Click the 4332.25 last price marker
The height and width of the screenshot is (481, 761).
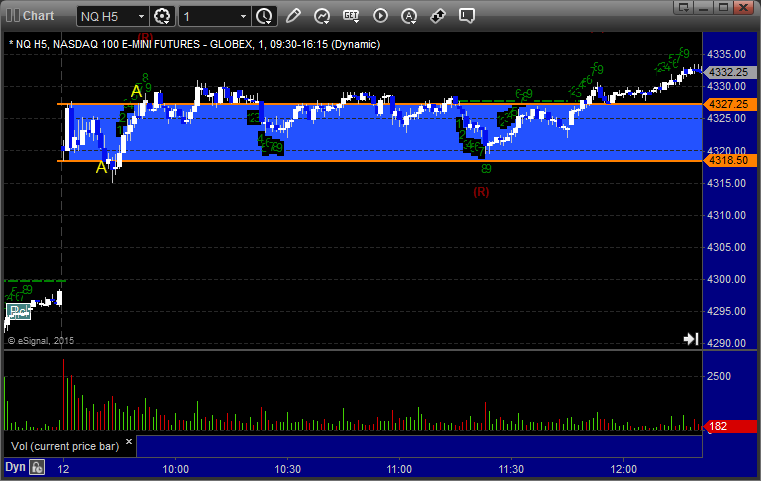[729, 72]
